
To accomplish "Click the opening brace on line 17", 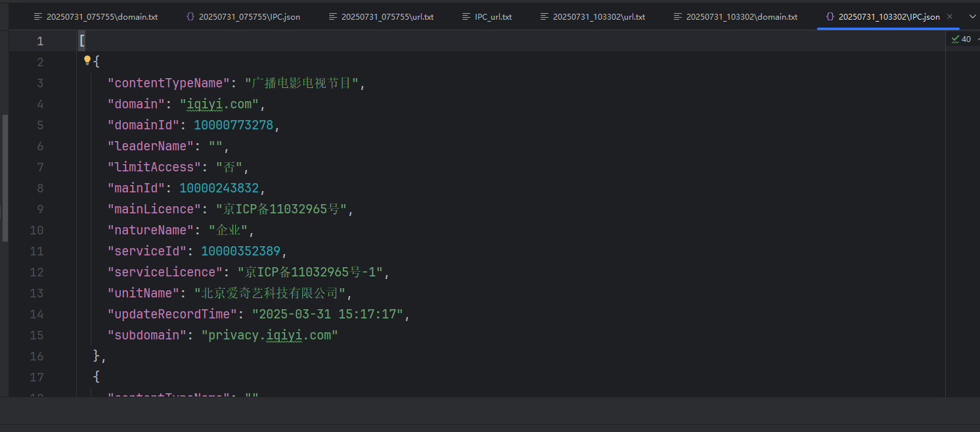I will [x=97, y=377].
